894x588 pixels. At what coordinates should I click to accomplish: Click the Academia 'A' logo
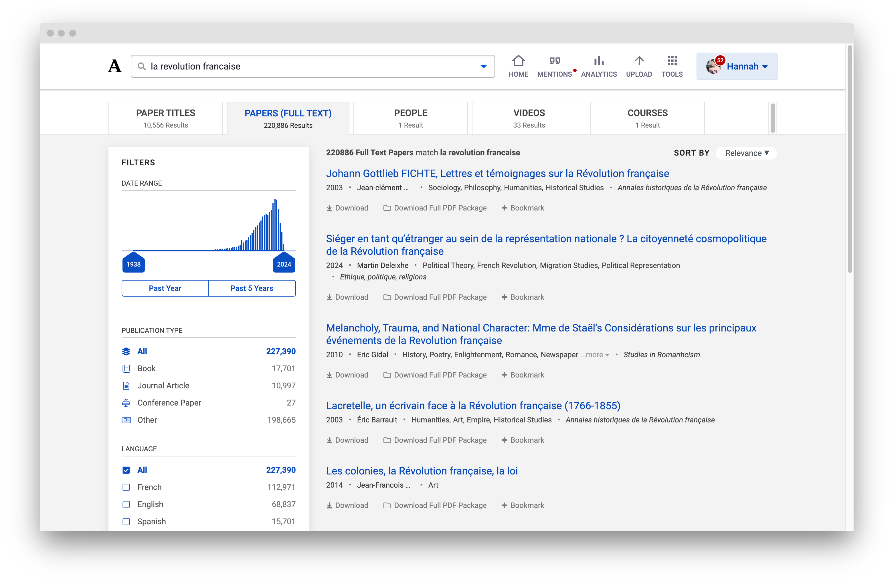click(114, 66)
